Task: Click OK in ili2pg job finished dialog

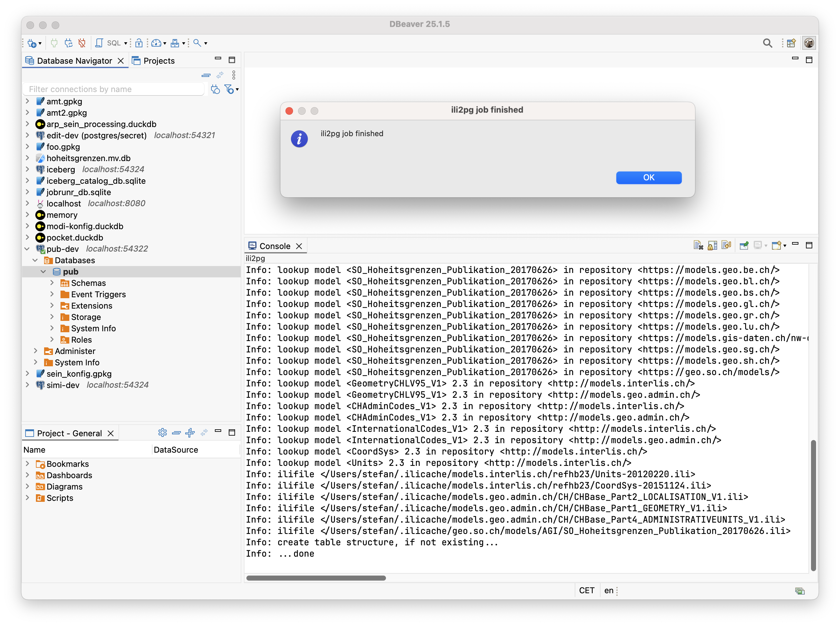Action: point(648,178)
